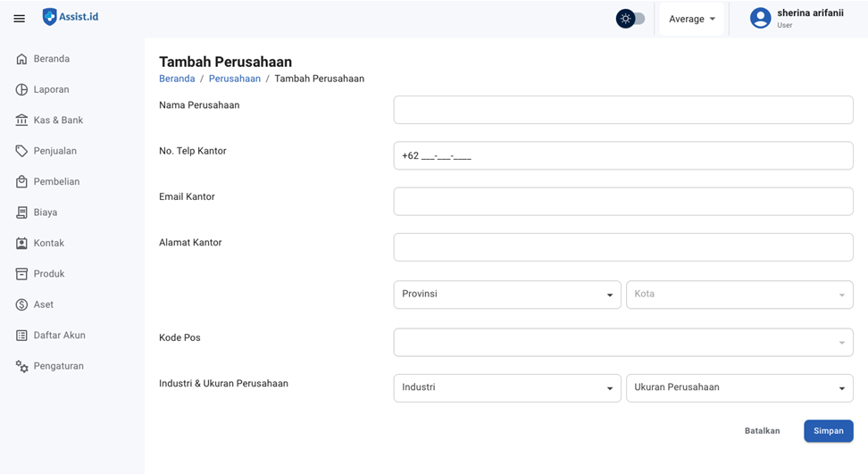The image size is (868, 474).
Task: Click the Simpan button
Action: pos(828,431)
